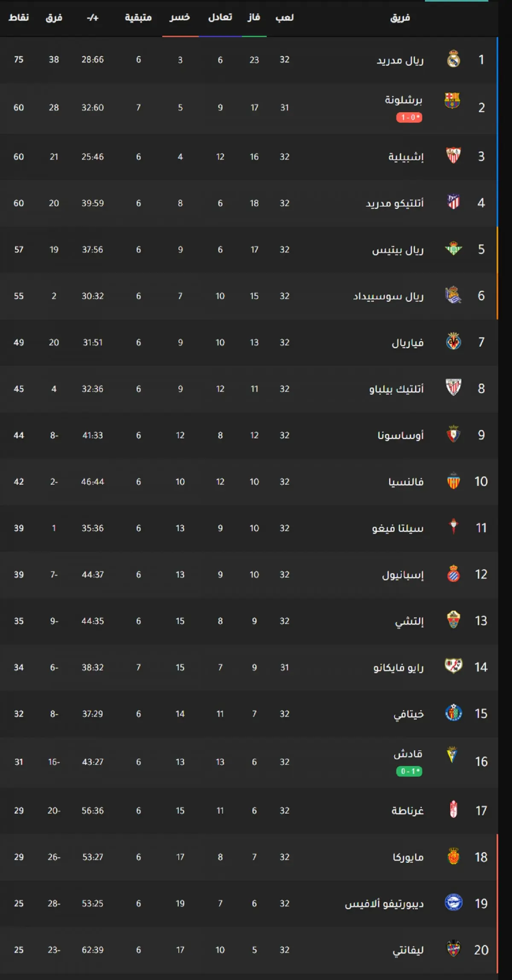The width and height of the screenshot is (512, 980).
Task: Open Barcelona's live 1-0 score badge
Action: pos(409,117)
